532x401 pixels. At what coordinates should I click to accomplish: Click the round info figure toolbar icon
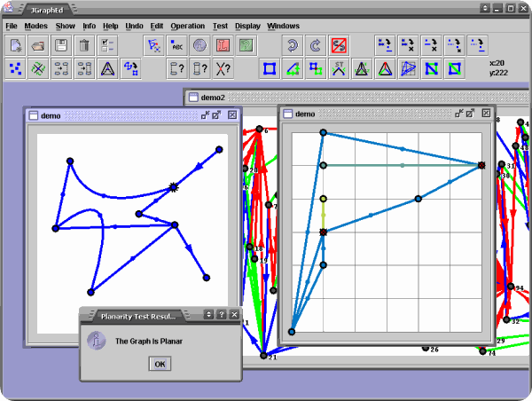coord(199,45)
